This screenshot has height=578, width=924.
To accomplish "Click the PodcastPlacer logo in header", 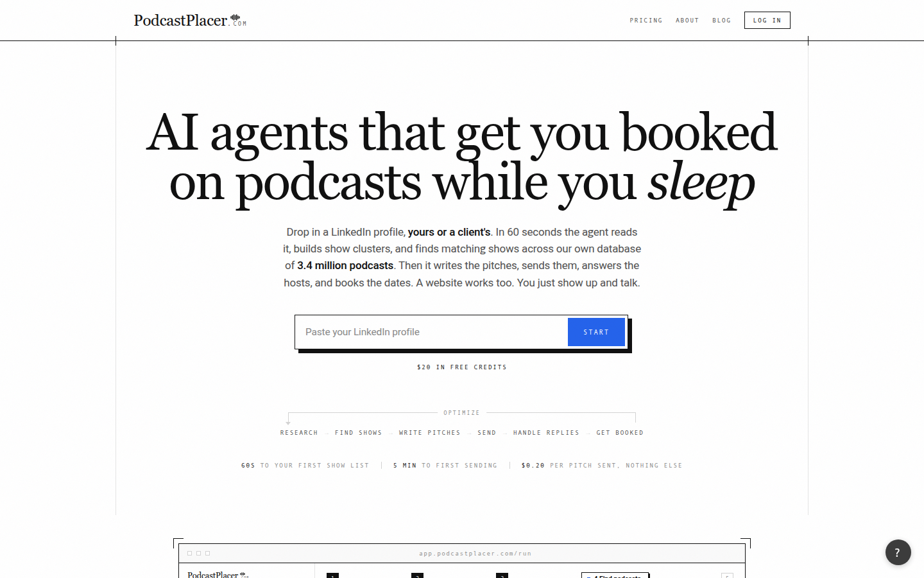I will tap(190, 21).
